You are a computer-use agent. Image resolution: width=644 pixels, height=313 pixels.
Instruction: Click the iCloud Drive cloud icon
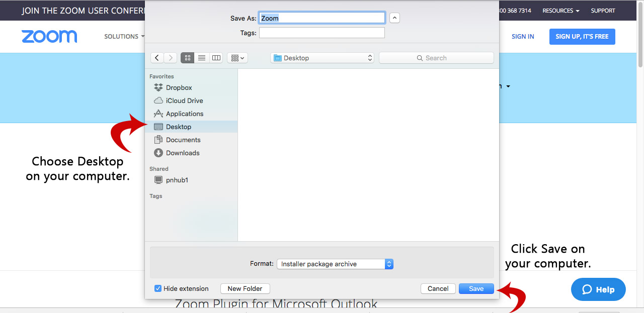pos(158,100)
